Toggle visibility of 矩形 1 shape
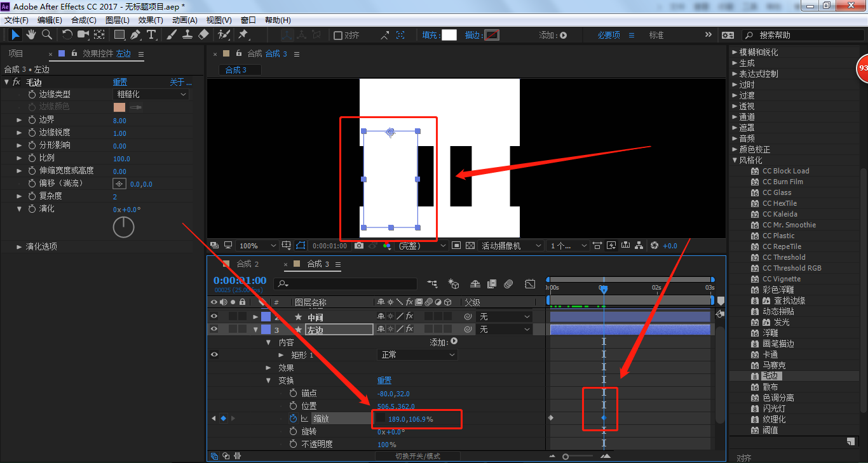Image resolution: width=868 pixels, height=463 pixels. tap(214, 354)
